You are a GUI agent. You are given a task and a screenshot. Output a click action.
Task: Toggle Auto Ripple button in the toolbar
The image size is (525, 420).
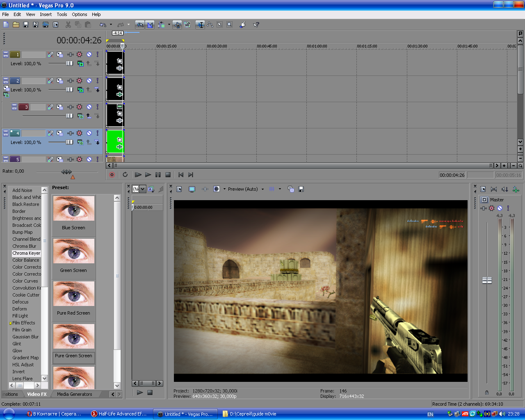point(161,25)
